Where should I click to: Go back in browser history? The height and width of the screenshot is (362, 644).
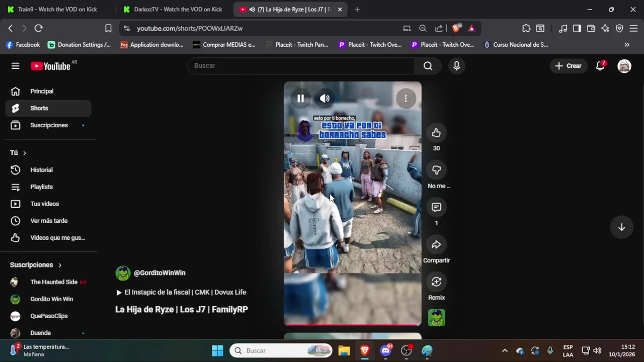pos(11,29)
